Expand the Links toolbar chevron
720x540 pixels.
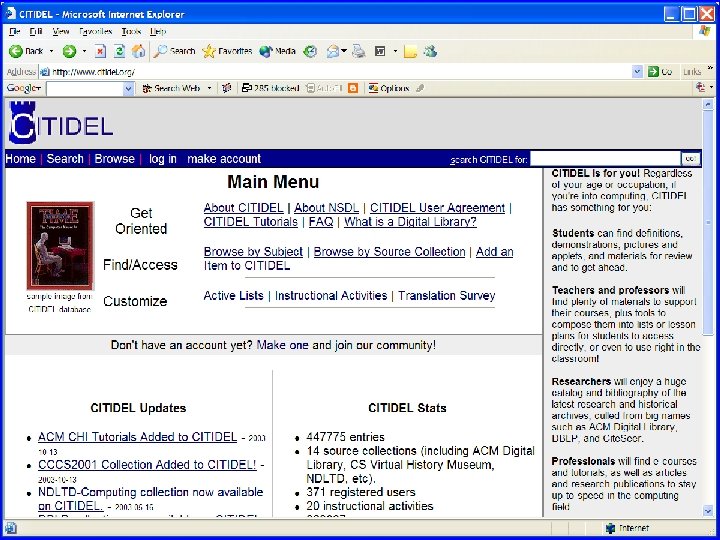click(x=710, y=68)
